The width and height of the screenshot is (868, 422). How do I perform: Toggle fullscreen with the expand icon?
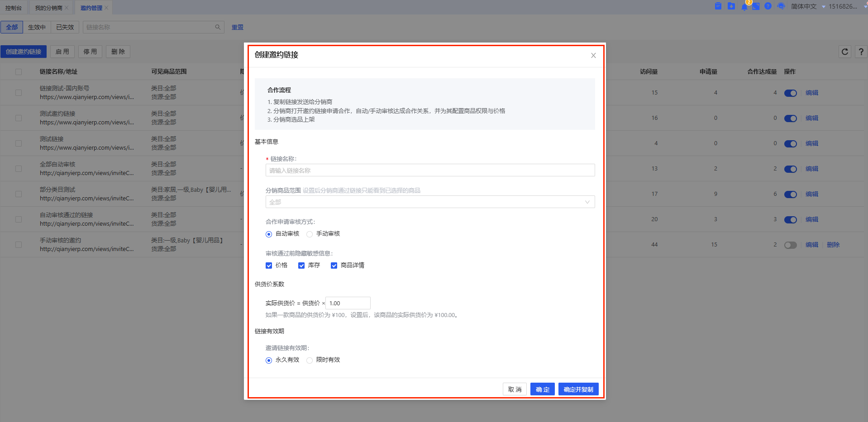click(756, 6)
